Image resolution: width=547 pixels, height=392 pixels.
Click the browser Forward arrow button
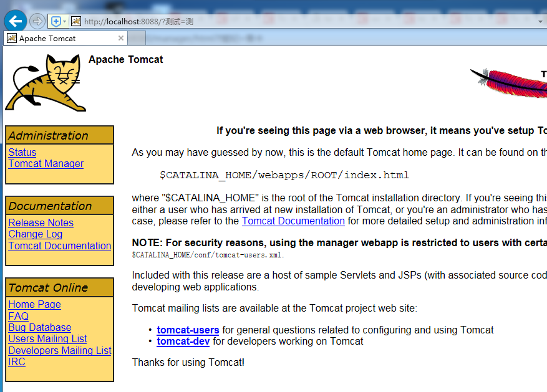click(x=37, y=21)
